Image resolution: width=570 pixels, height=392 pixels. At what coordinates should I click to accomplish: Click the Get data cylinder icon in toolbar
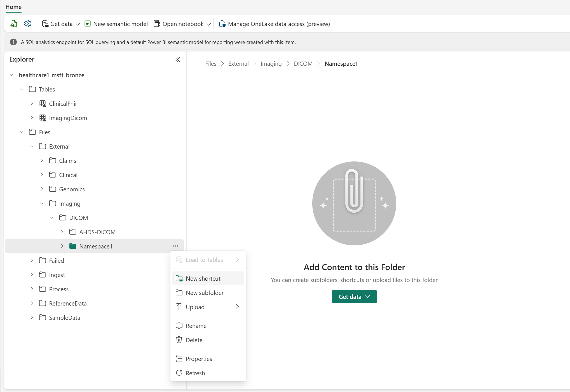click(x=45, y=24)
